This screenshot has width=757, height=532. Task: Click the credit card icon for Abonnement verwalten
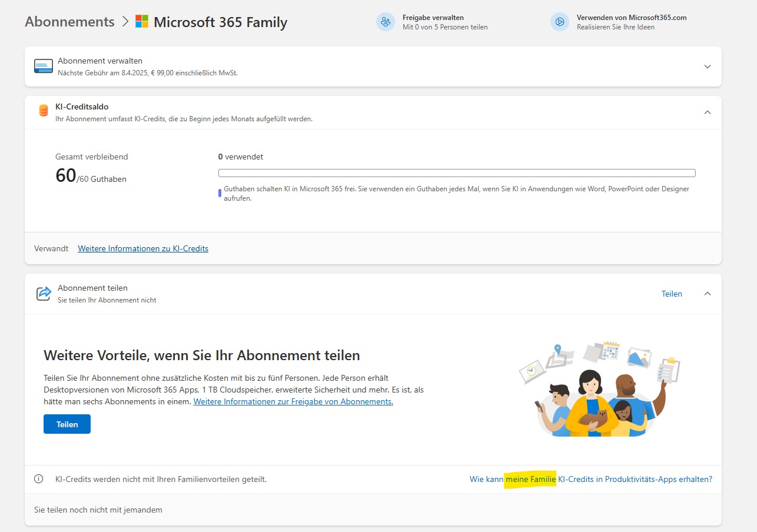coord(44,66)
